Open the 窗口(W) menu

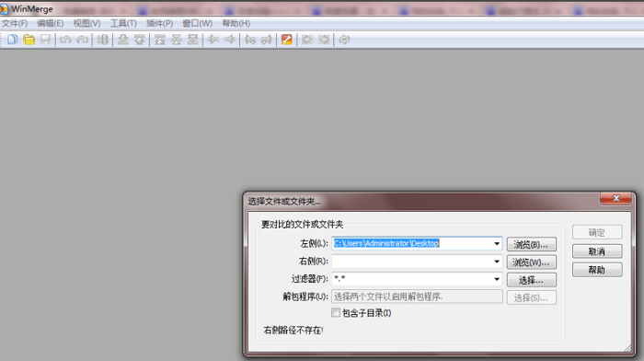click(197, 23)
